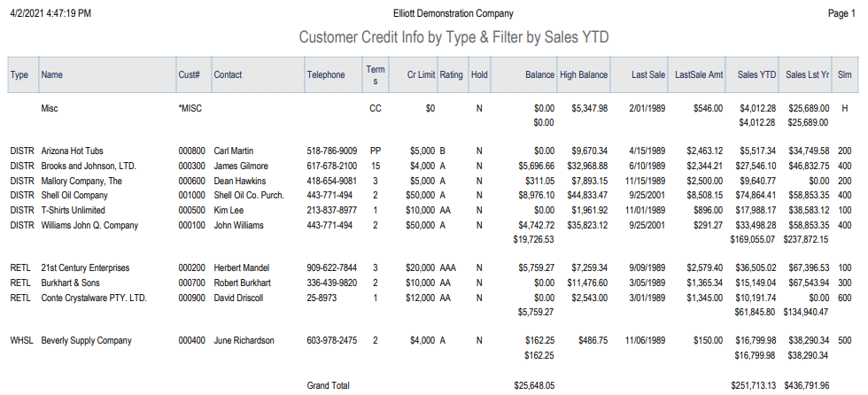The height and width of the screenshot is (395, 868).
Task: Click the High Balance column header
Action: (584, 75)
